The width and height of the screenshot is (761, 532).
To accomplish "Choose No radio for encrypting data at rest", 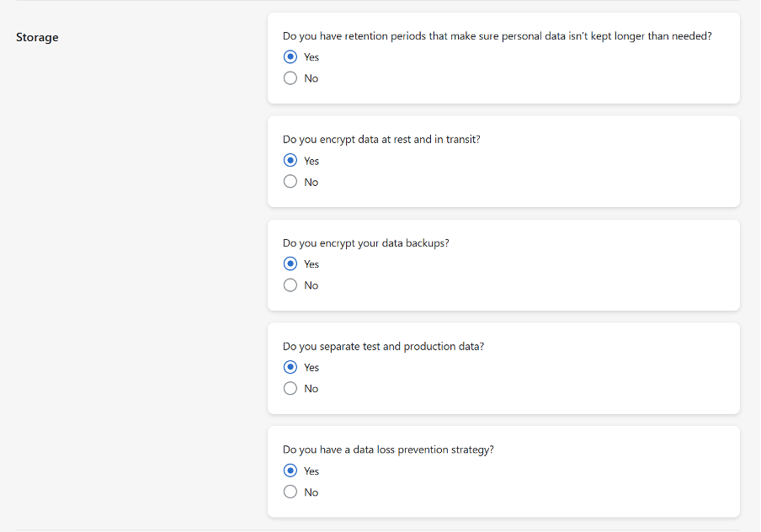I will coord(290,182).
